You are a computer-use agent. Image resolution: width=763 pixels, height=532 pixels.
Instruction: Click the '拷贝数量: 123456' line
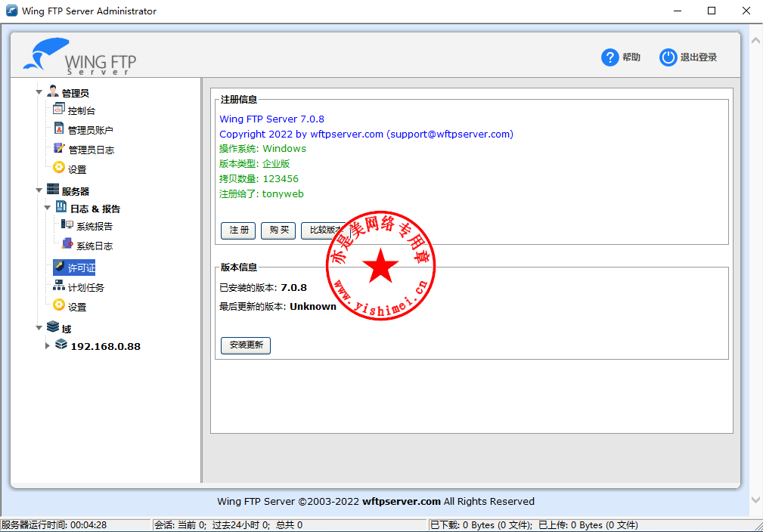259,179
